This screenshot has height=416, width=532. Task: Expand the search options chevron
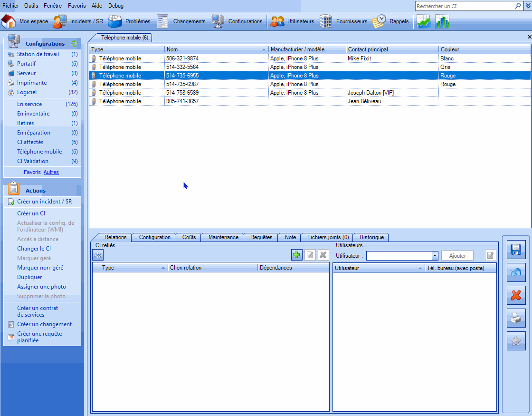tap(527, 6)
